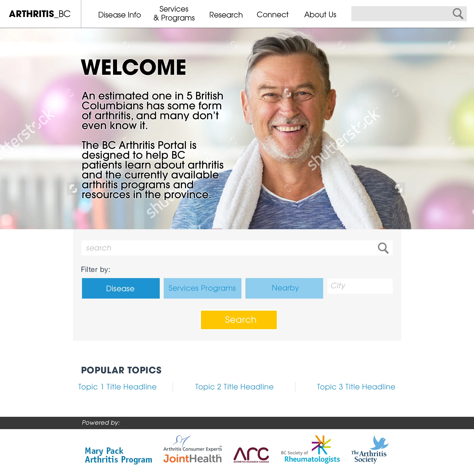Open the Connect menu
The width and height of the screenshot is (474, 476).
tap(273, 15)
